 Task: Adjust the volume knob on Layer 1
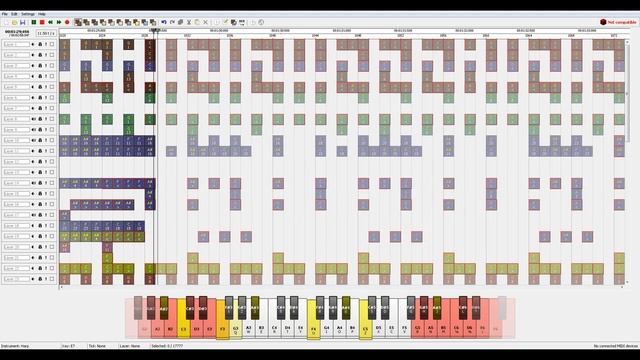tap(33, 44)
